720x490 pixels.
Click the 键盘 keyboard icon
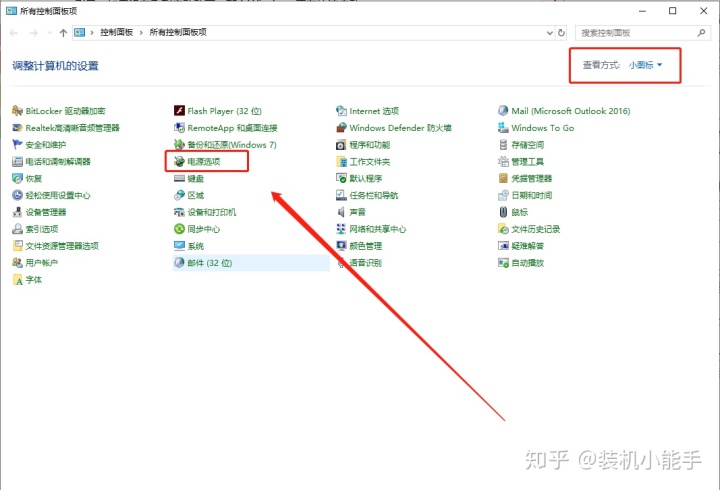click(x=179, y=178)
